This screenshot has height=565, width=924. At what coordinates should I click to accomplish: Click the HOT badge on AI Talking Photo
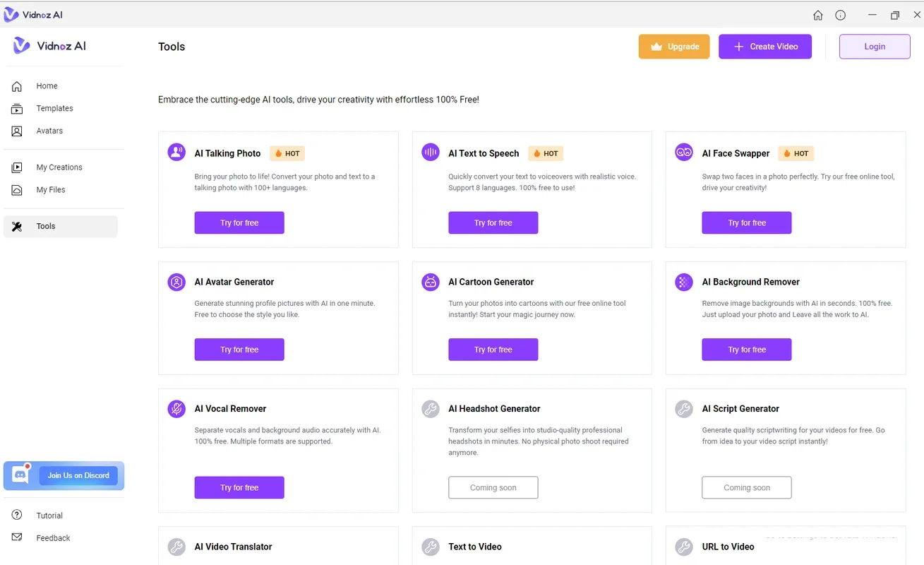tap(287, 153)
